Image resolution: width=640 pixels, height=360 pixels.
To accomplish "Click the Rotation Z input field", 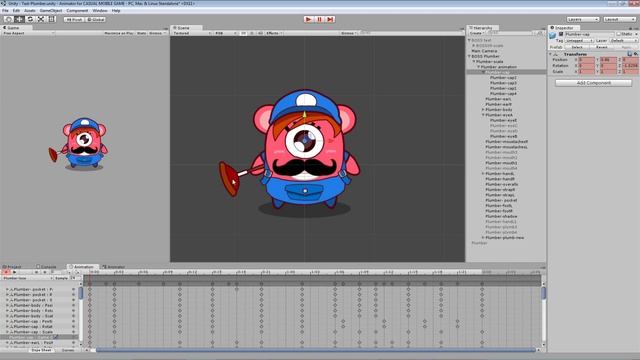I will click(630, 66).
